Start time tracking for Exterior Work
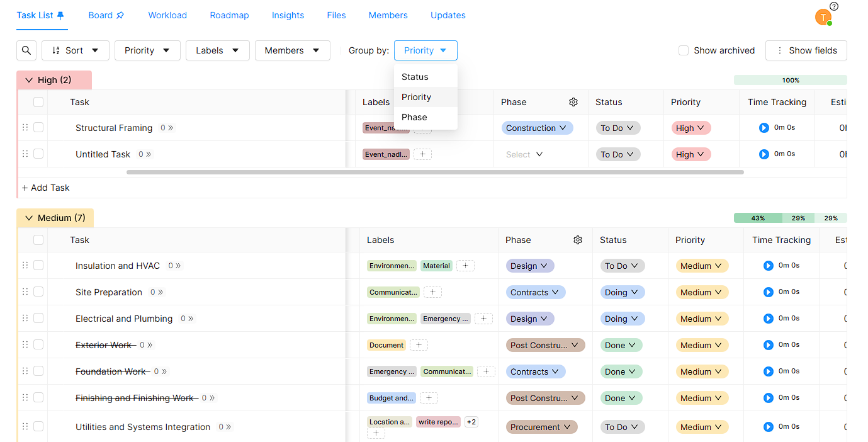 [x=768, y=345]
